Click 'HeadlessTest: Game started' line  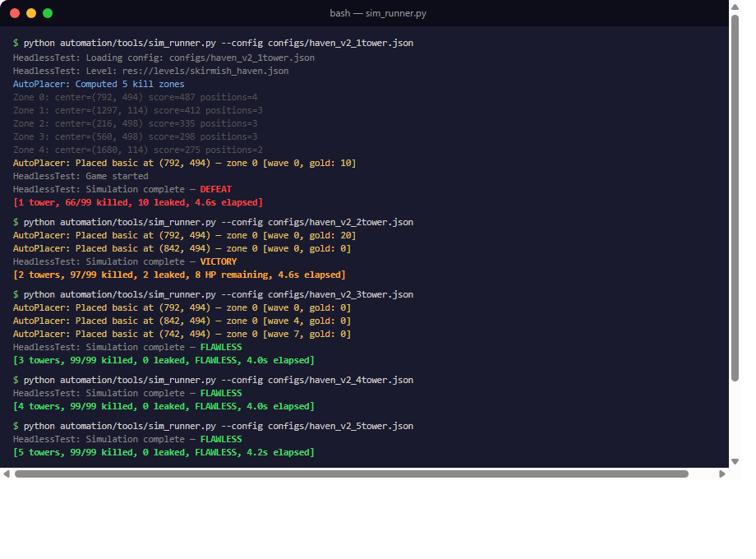81,176
